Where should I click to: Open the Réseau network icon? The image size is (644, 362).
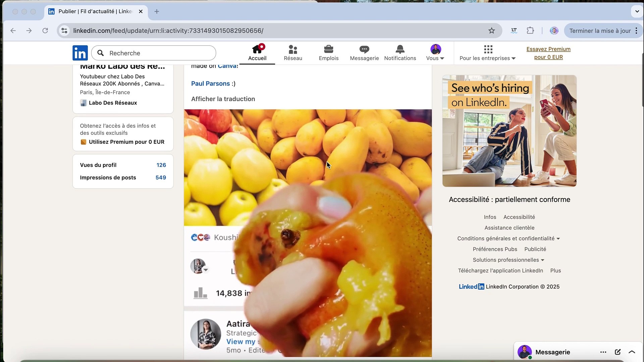click(x=292, y=50)
